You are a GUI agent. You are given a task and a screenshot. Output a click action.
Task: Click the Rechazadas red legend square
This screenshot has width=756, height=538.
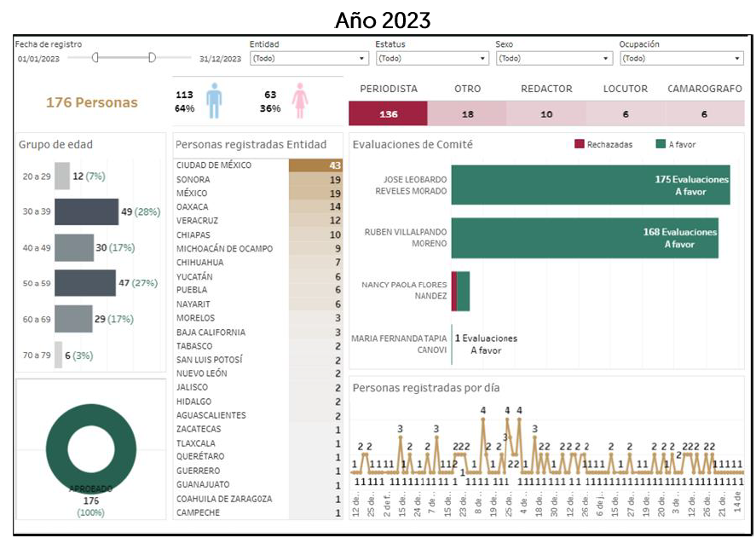(x=580, y=145)
